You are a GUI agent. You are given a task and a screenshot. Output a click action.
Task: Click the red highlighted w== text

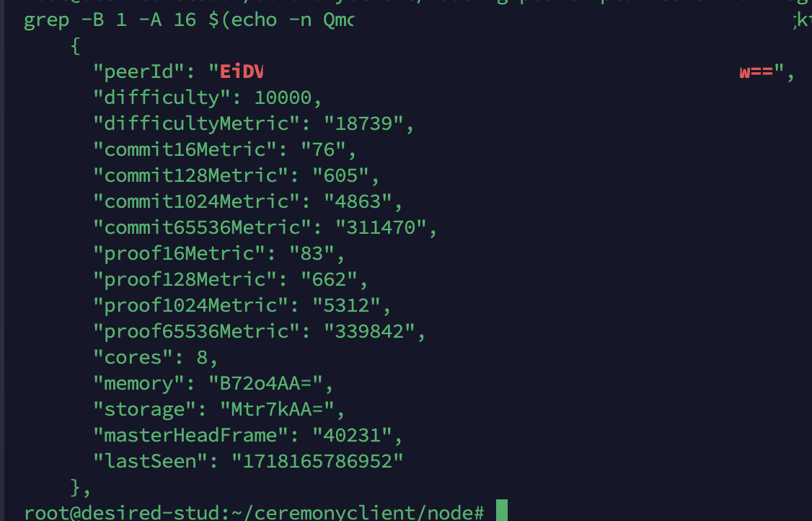756,71
